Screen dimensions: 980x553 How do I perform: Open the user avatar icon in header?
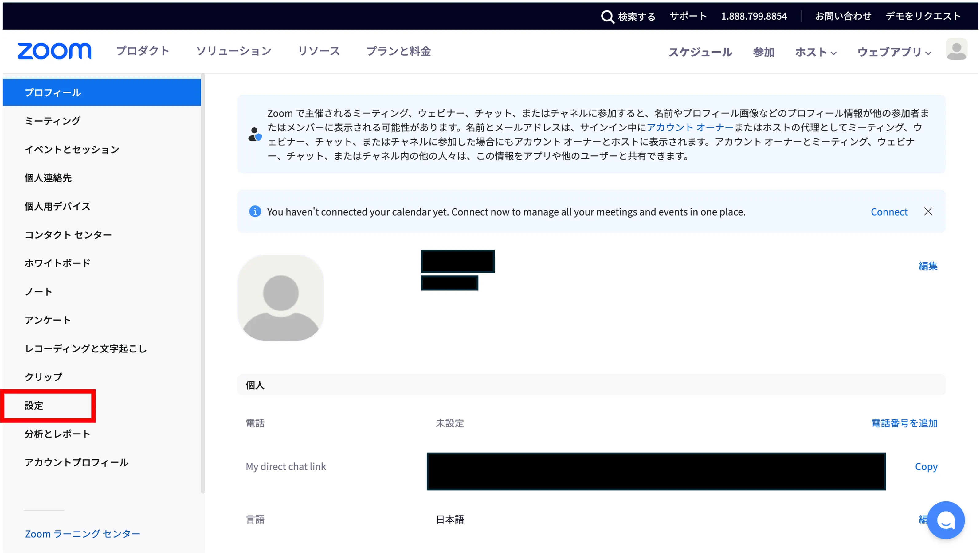[956, 49]
